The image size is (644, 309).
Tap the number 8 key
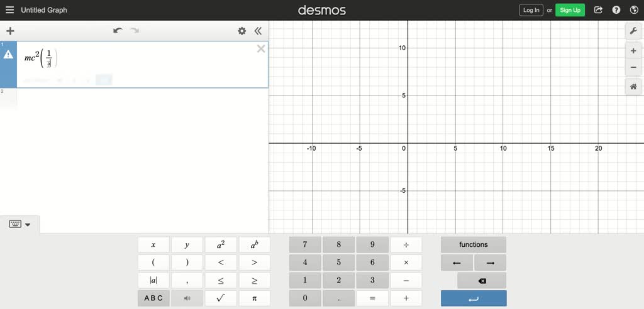(338, 244)
